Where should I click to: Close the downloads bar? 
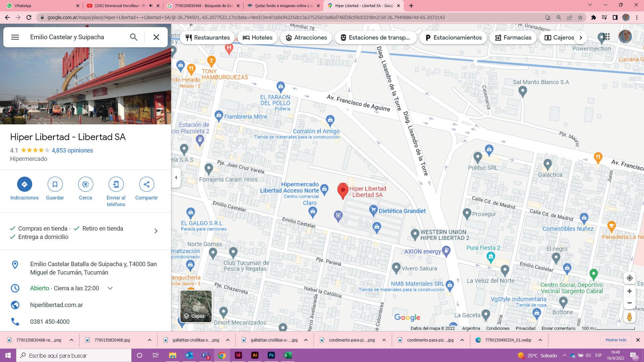[638, 340]
